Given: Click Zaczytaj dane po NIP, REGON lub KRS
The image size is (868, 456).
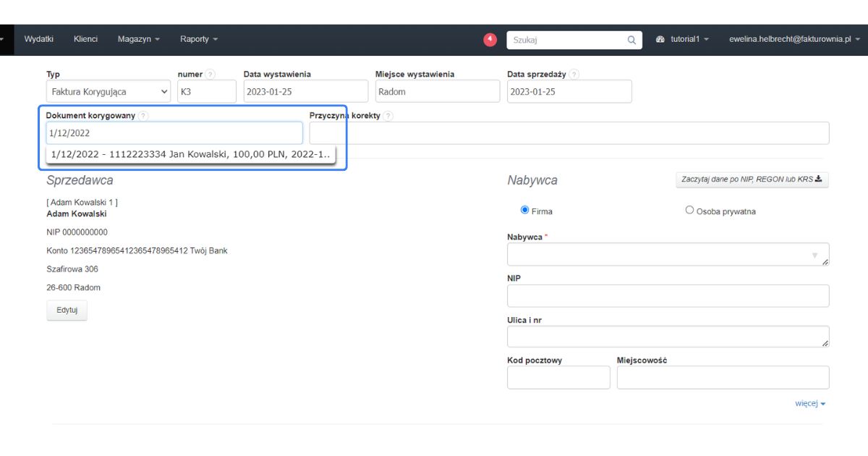Looking at the screenshot, I should coord(752,180).
